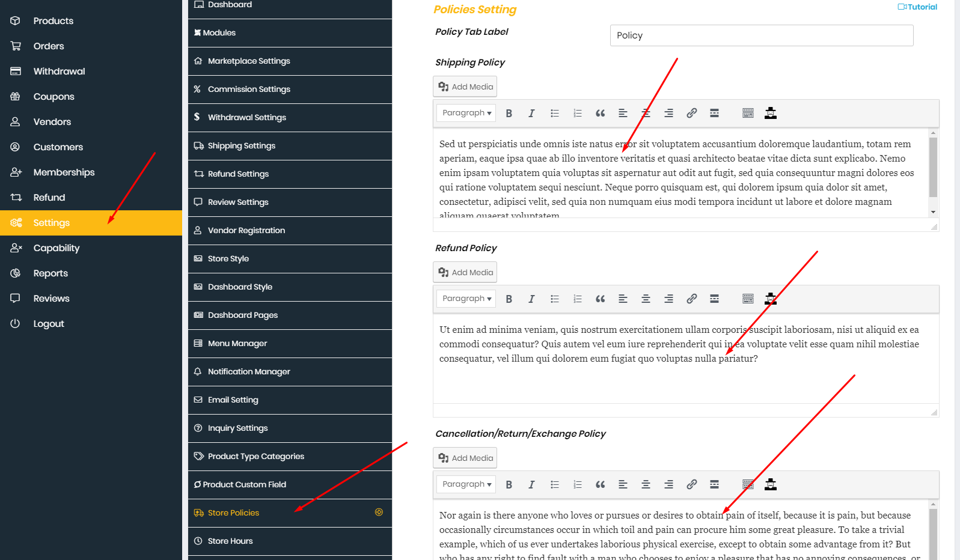This screenshot has width=960, height=560.
Task: Open Withdrawal menu item
Action: point(91,71)
